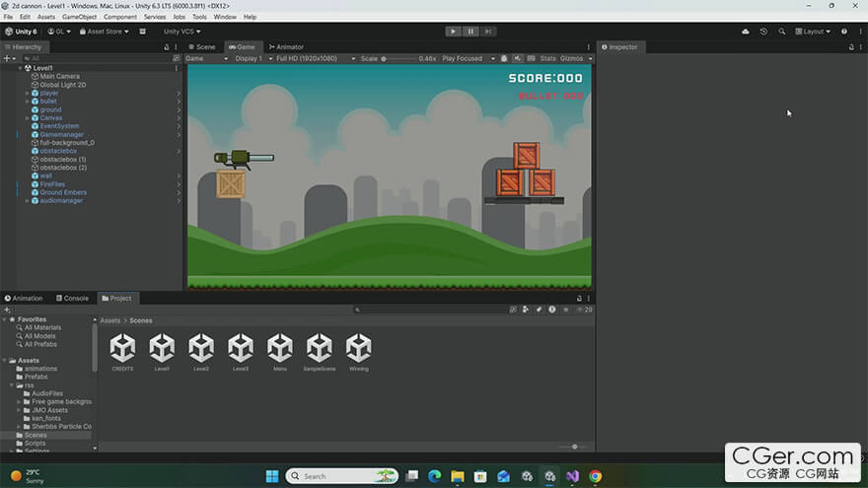Screen dimensions: 868x488
Task: Open the package manager icon beside Asset Store
Action: [142, 32]
